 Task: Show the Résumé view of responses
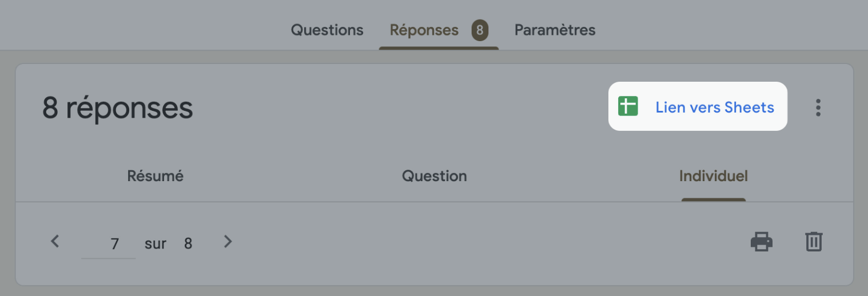(155, 176)
